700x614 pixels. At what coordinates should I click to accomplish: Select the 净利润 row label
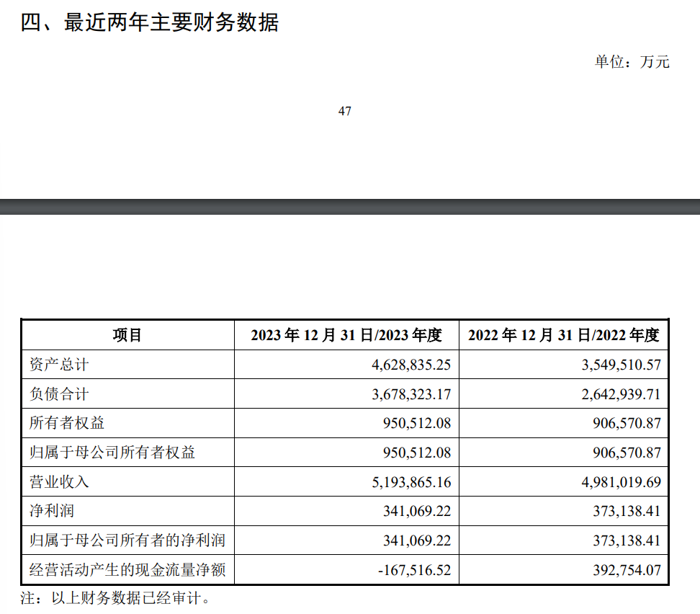52,511
